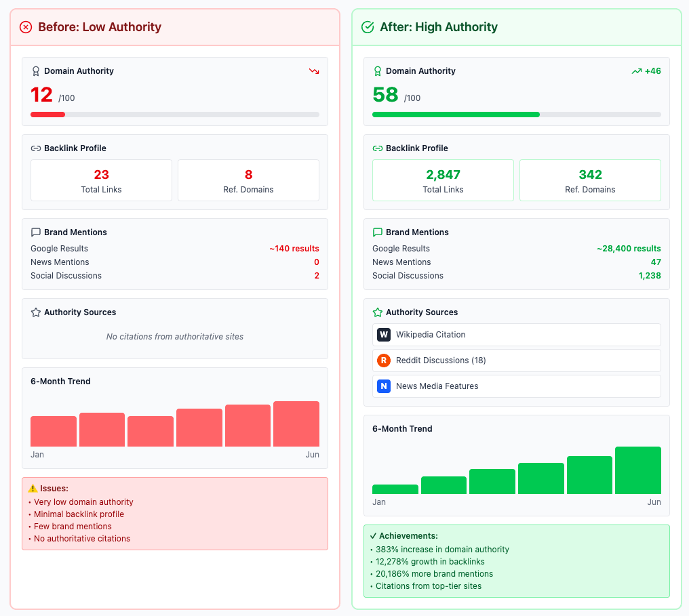The width and height of the screenshot is (689, 616).
Task: Click the Before Social Discussions value 2
Action: point(317,276)
